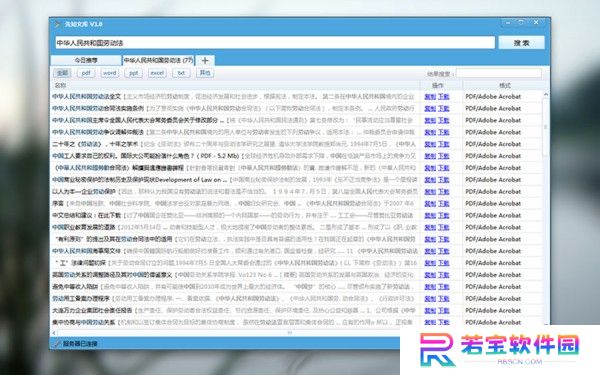600x375 pixels.
Task: Open result 大连万力企业集团社会责任报告
Action: [x=92, y=310]
